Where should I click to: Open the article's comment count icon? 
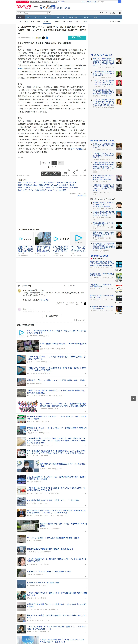[34, 38]
